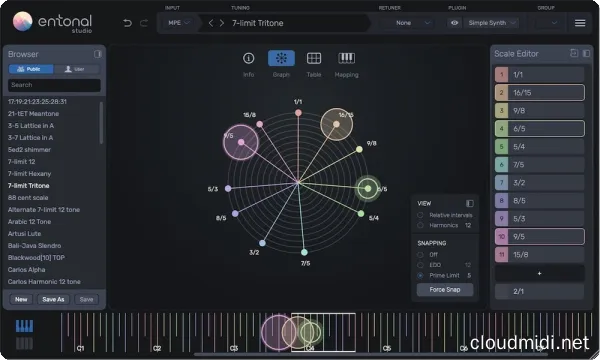This screenshot has height=360, width=600.
Task: Select Arabic 12 Tone in browser
Action: pos(29,222)
